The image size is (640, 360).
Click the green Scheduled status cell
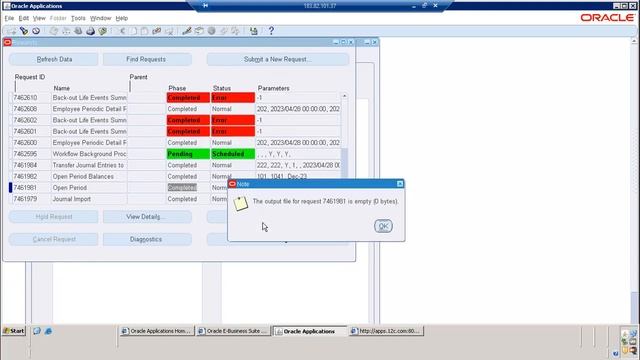coord(233,154)
